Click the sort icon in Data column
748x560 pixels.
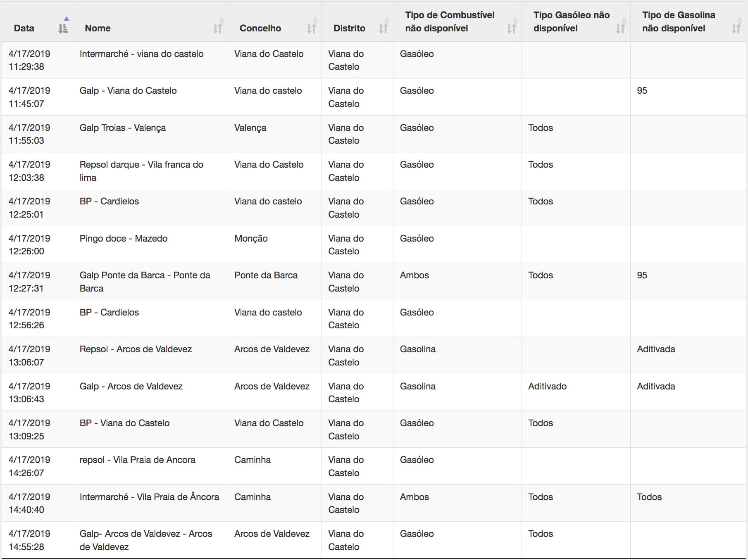(63, 28)
